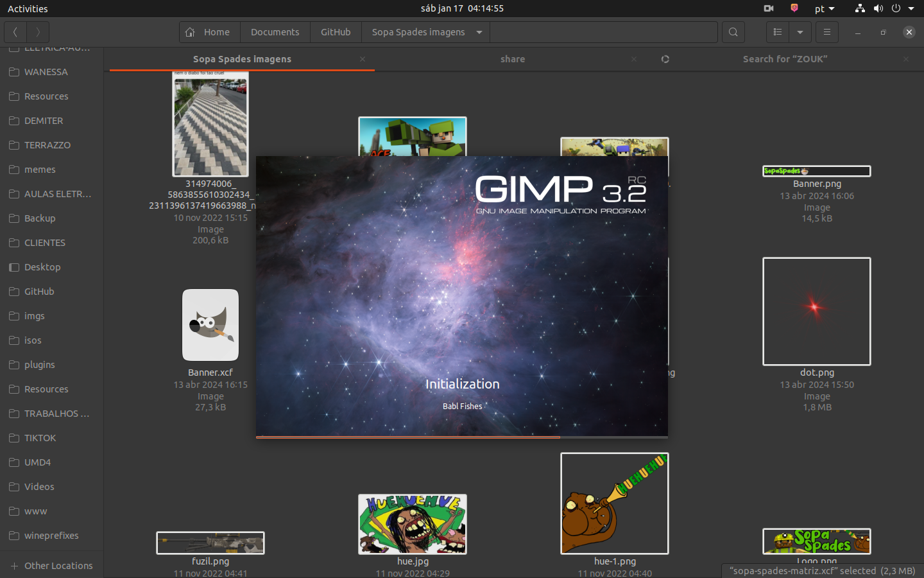Image resolution: width=924 pixels, height=578 pixels.
Task: Open the system power menu dropdown
Action: point(911,8)
